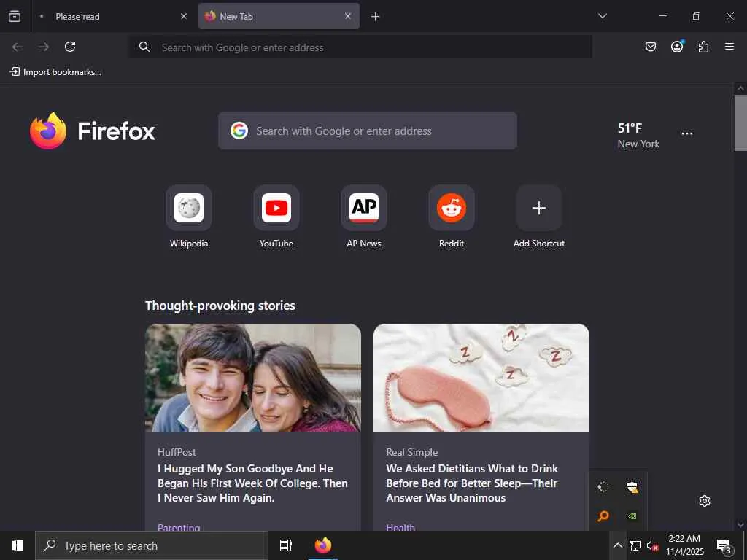Reload the current page
This screenshot has width=747, height=560.
(x=70, y=47)
